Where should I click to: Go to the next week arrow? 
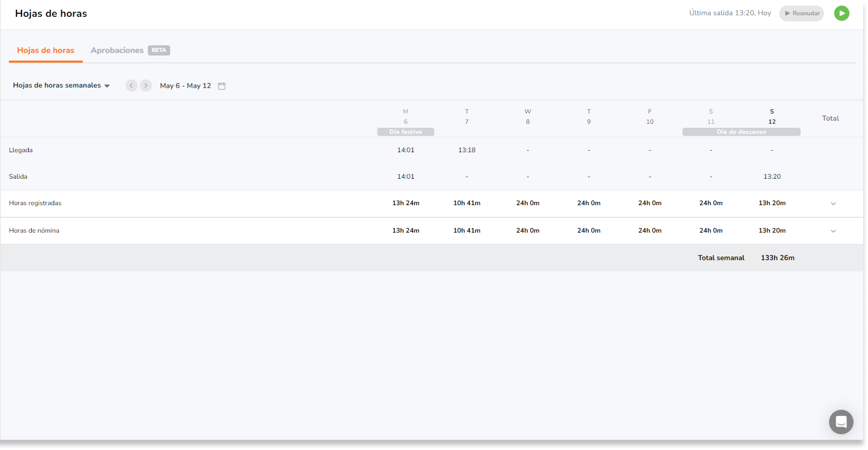(146, 85)
